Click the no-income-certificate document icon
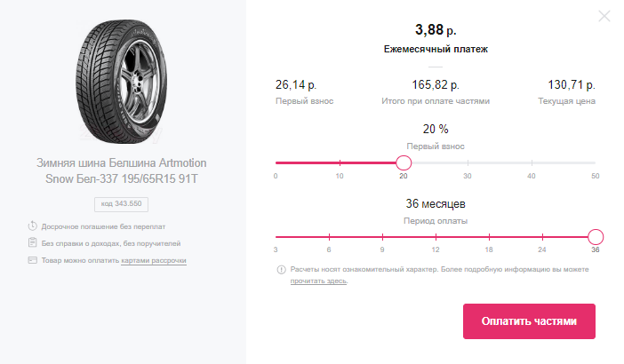Viewport: 624px width, 364px height. pos(32,242)
